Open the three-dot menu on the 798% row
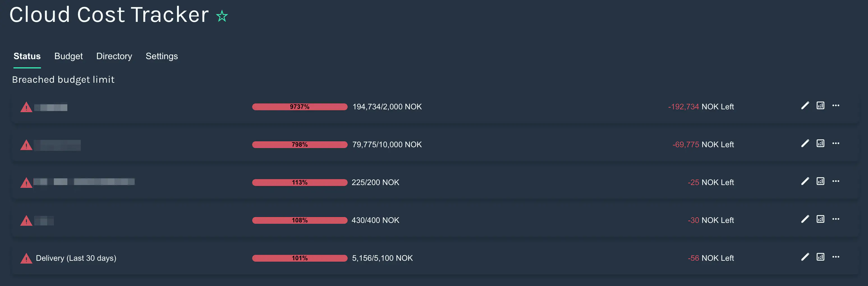Screen dimensions: 868x286 pyautogui.click(x=836, y=144)
